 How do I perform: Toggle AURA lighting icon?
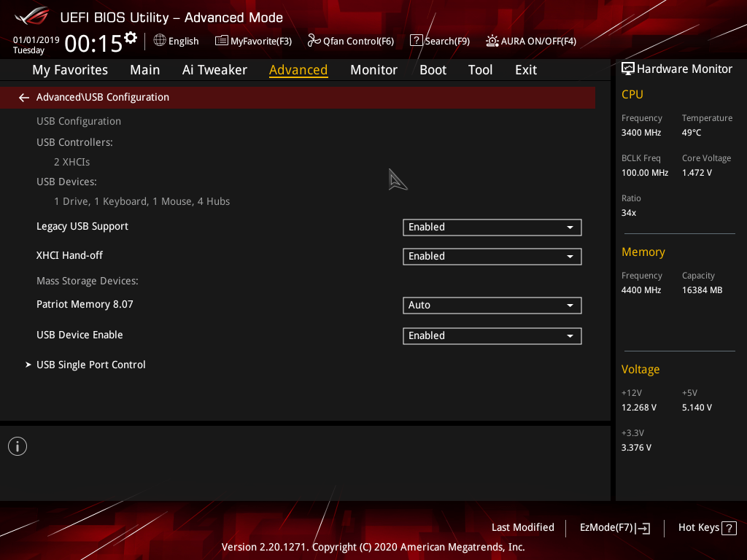tap(492, 41)
